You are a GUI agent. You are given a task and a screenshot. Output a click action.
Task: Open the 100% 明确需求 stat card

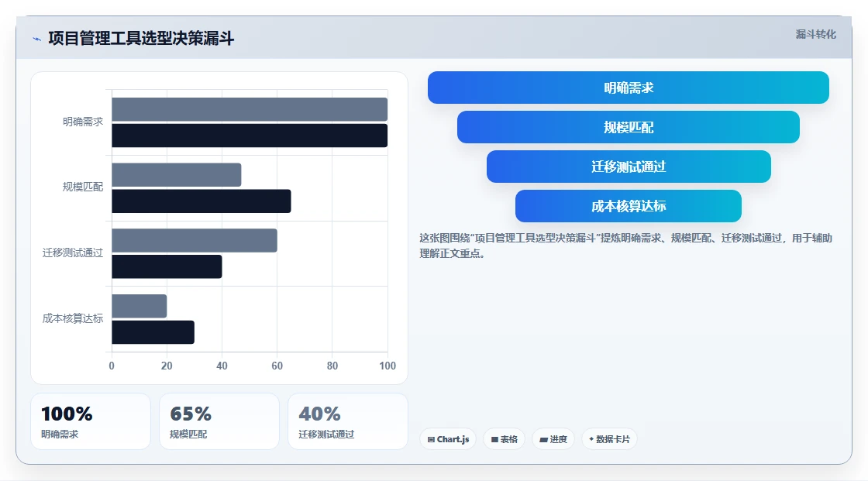tap(91, 421)
